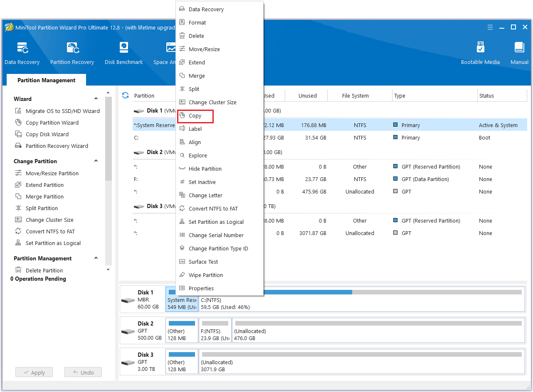Select the C: partition row in the table
The image size is (533, 392).
click(x=330, y=137)
